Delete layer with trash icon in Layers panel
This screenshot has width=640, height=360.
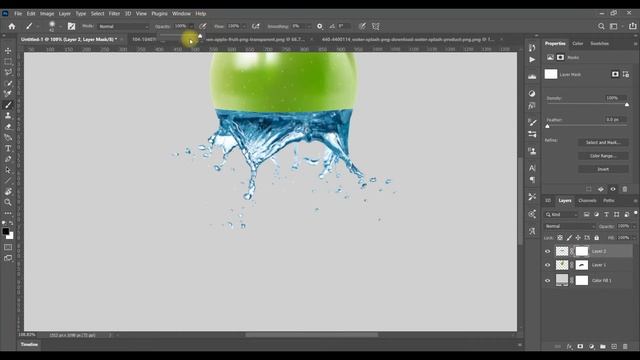pyautogui.click(x=625, y=347)
